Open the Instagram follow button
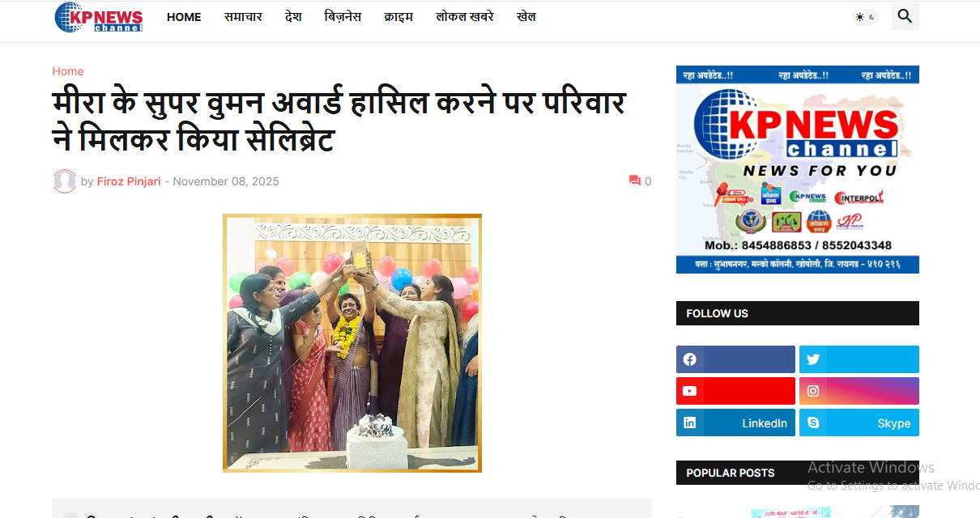The image size is (980, 518). click(859, 391)
